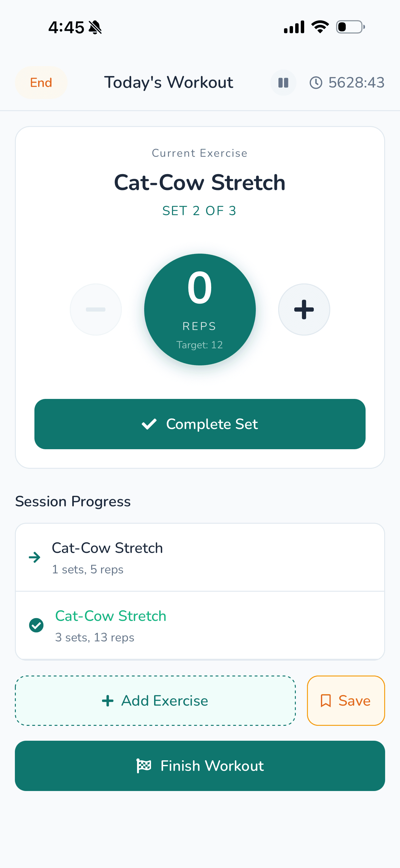This screenshot has width=400, height=868.
Task: Open the completed Cat-Cow Stretch entry
Action: pyautogui.click(x=200, y=625)
